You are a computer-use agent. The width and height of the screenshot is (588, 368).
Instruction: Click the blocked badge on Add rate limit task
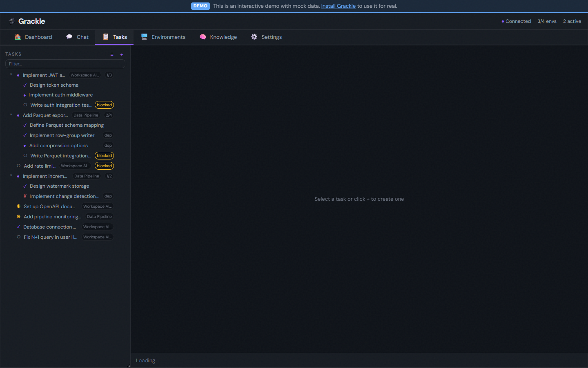click(104, 166)
